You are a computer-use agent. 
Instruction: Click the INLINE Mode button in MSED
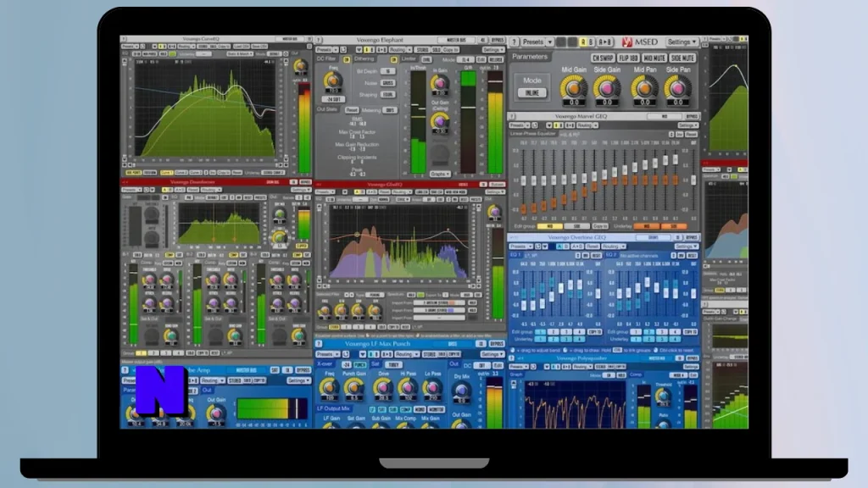532,93
